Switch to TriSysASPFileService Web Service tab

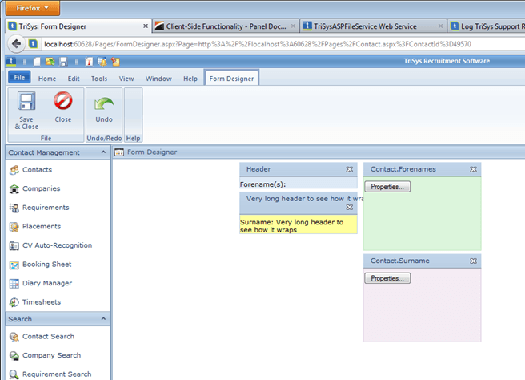(373, 26)
